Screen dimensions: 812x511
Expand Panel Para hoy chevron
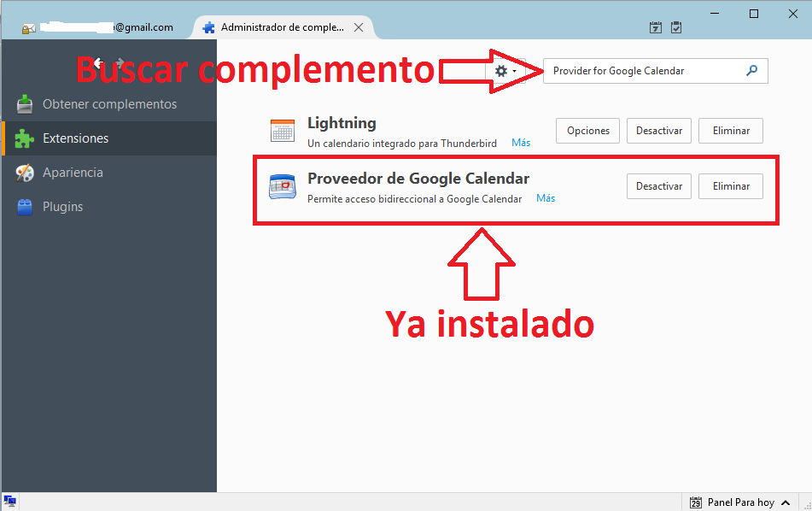786,502
